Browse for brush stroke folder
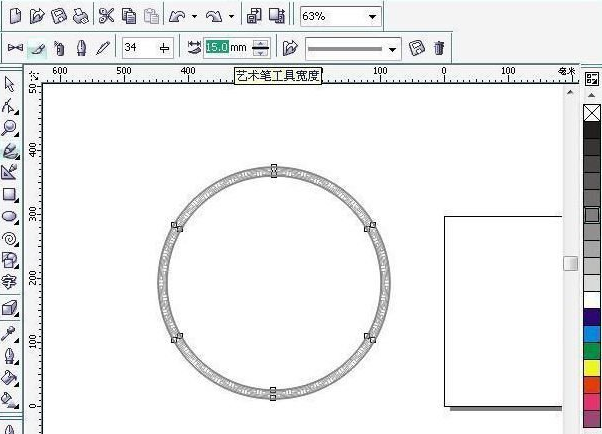This screenshot has height=434, width=602. (x=290, y=48)
